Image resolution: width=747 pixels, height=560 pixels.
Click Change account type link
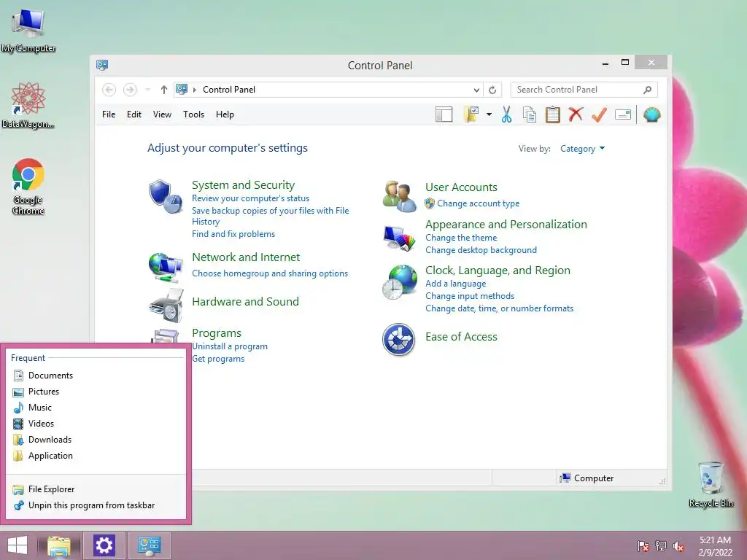click(x=478, y=203)
